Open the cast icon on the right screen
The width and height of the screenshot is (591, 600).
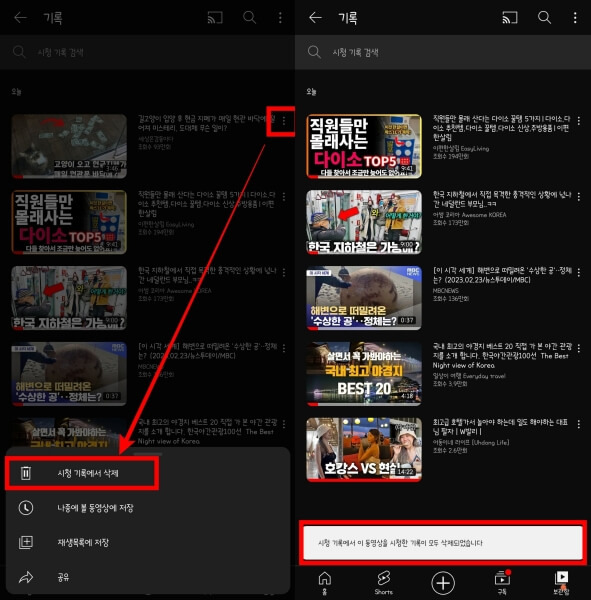point(509,18)
